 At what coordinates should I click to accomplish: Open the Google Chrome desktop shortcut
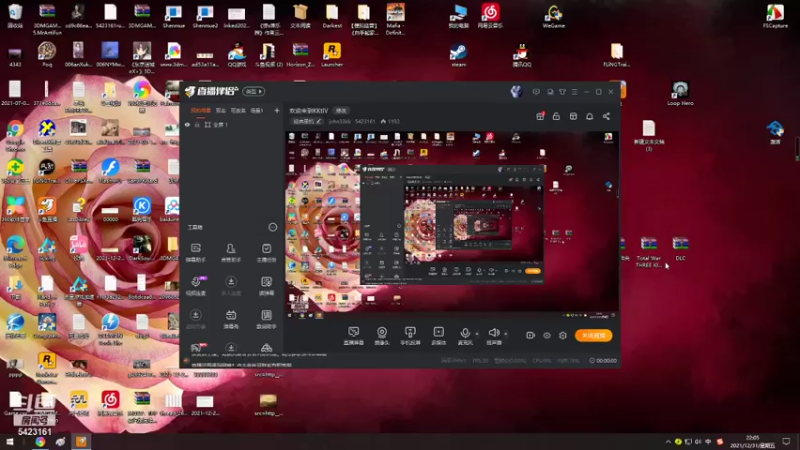pyautogui.click(x=15, y=136)
